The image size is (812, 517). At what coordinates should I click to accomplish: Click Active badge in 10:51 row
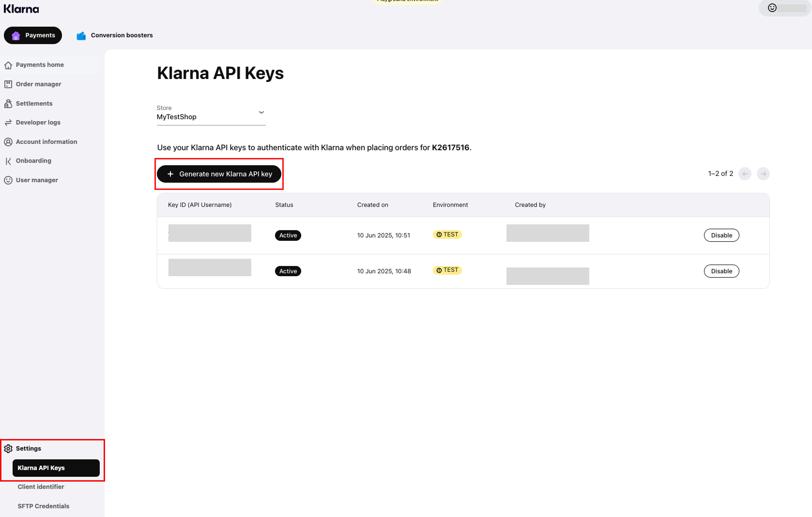coord(288,235)
